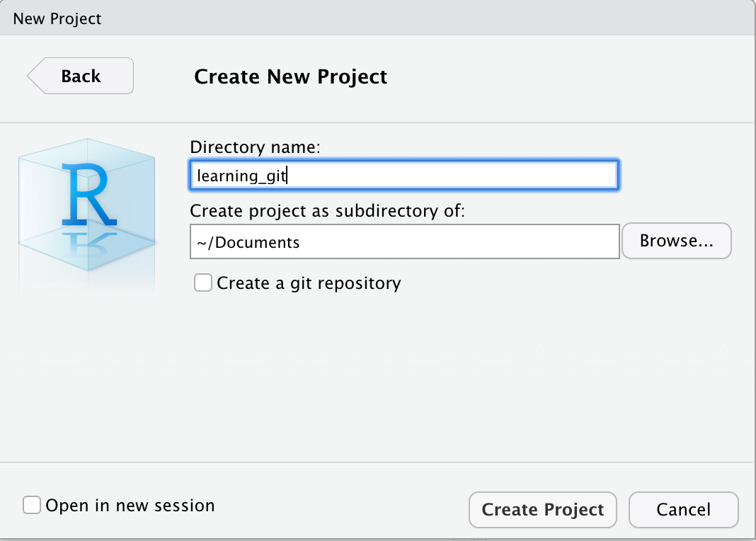Click the 'Create project as subdirectory of:' label
This screenshot has height=541, width=756.
(327, 211)
